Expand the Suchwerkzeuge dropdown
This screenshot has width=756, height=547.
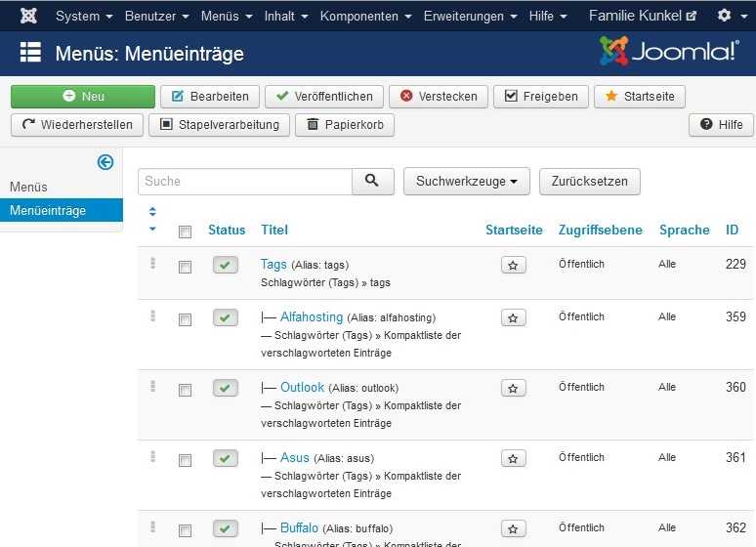(x=466, y=181)
